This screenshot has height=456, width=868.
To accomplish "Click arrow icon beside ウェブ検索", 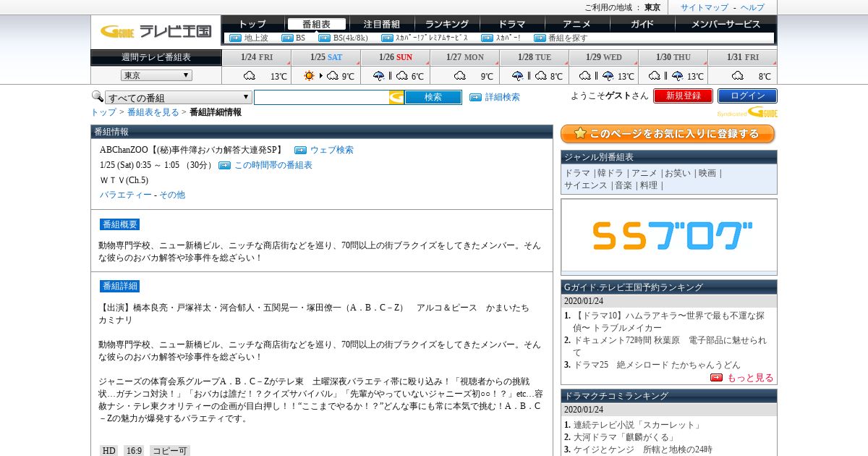I will click(300, 151).
